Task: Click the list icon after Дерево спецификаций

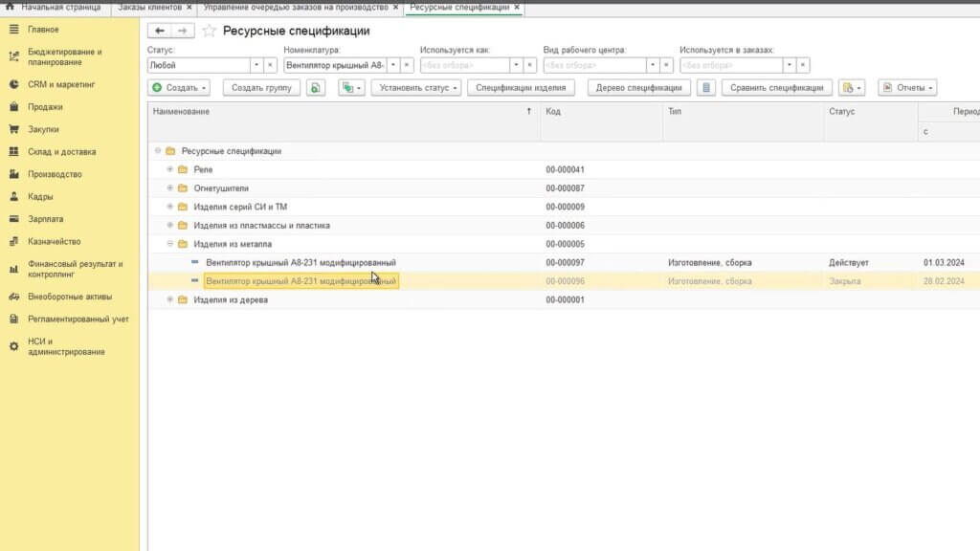Action: click(x=706, y=88)
